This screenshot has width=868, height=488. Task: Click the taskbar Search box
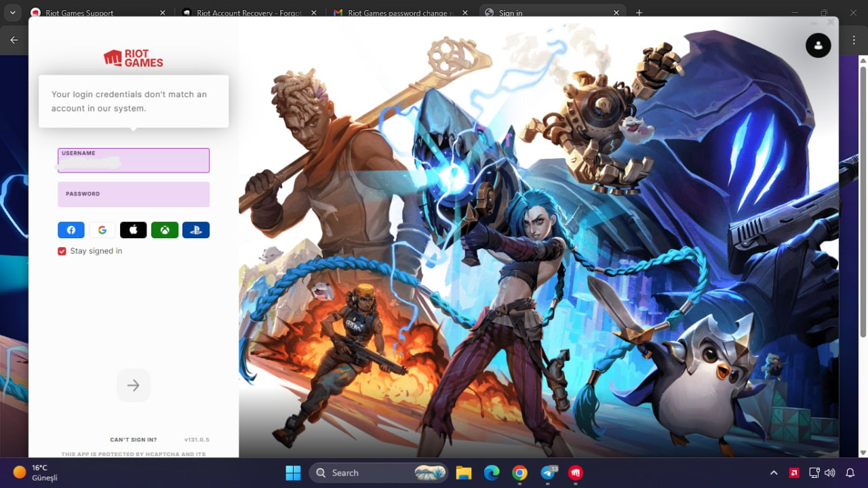[x=378, y=473]
